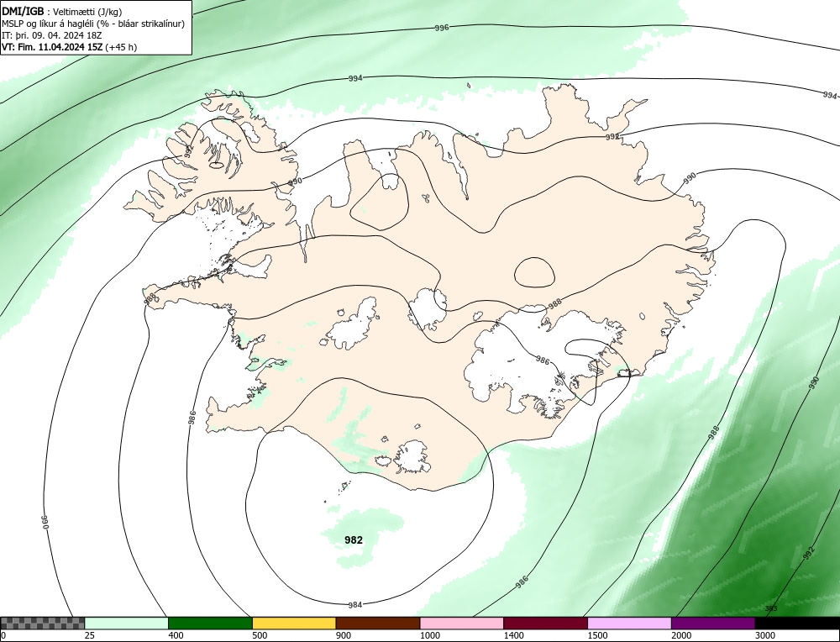Click the legend scale value 400
840x642 pixels.
click(176, 635)
